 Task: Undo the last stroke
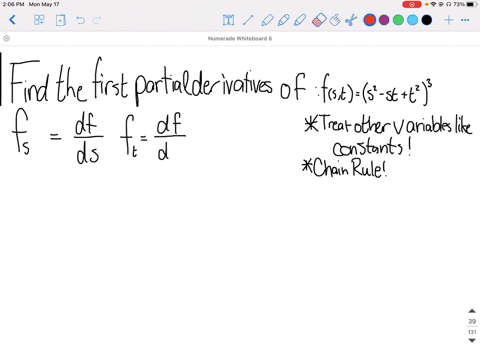tap(80, 20)
